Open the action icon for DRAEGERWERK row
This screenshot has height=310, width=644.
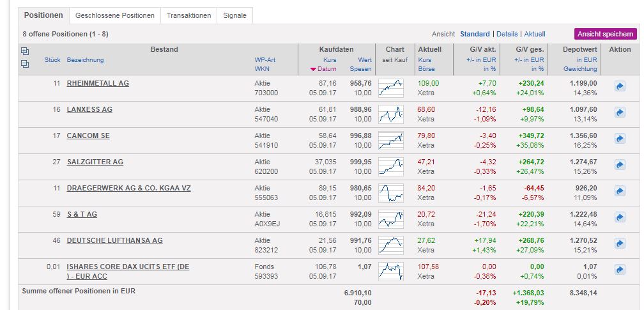click(619, 191)
